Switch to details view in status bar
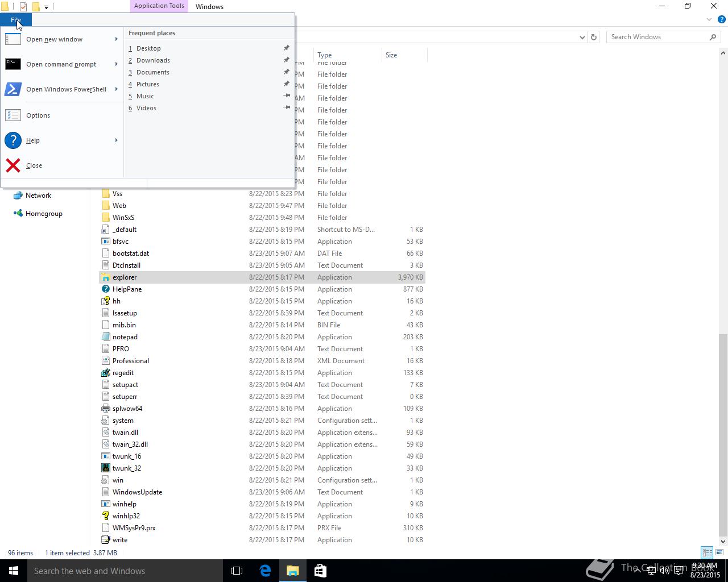This screenshot has width=728, height=582. coord(707,552)
